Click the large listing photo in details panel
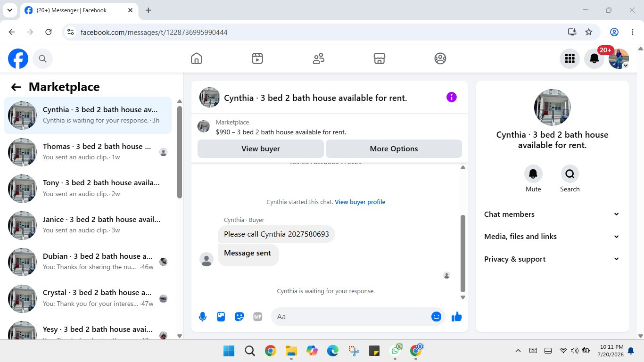Viewport: 644px width, 362px height. click(x=553, y=107)
